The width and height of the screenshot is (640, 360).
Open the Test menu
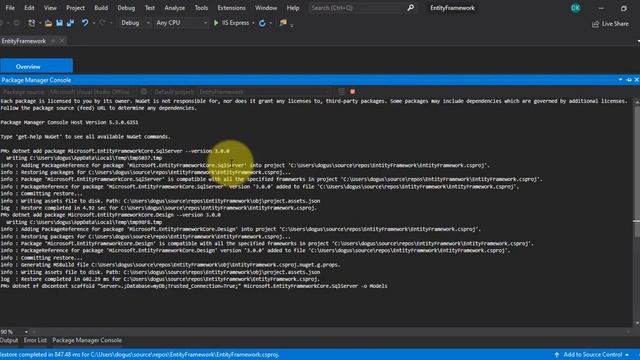[150, 8]
